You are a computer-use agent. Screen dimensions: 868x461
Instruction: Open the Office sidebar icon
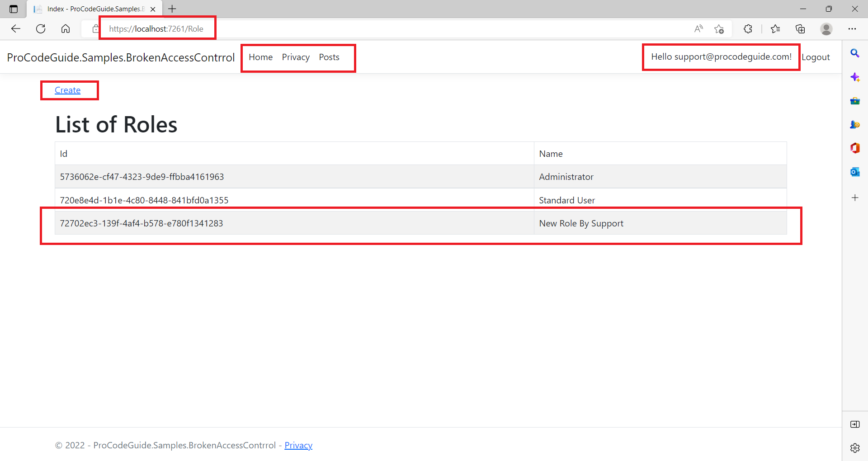click(x=855, y=148)
